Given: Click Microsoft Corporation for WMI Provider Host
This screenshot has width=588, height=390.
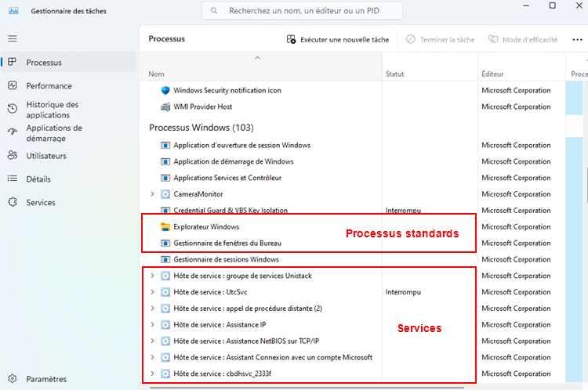Looking at the screenshot, I should pyautogui.click(x=516, y=107).
